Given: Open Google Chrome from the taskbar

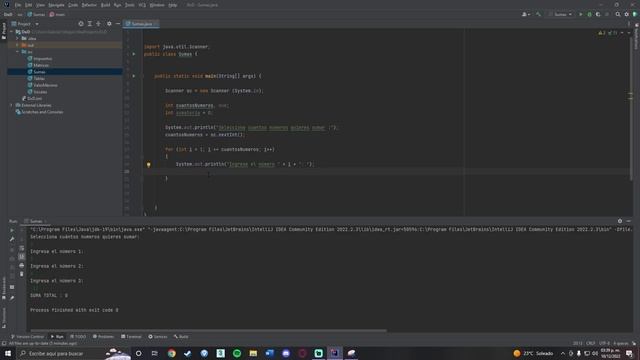Looking at the screenshot, I should click(171, 353).
